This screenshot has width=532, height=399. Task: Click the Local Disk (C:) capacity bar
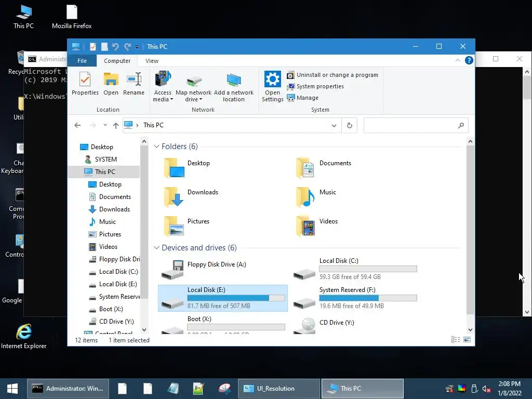click(368, 269)
